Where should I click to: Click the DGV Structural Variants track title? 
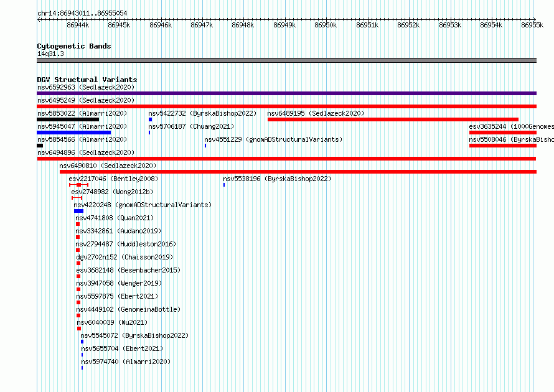tap(87, 80)
